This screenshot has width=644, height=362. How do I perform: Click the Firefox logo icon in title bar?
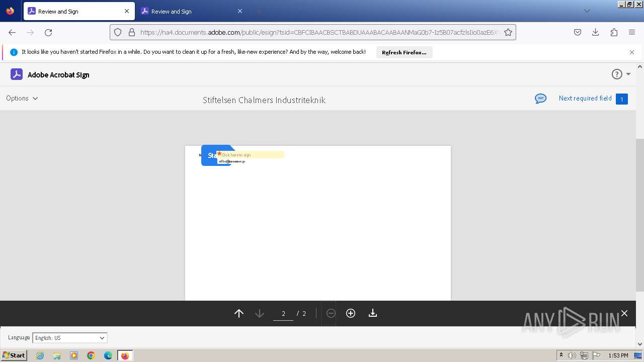[x=10, y=11]
